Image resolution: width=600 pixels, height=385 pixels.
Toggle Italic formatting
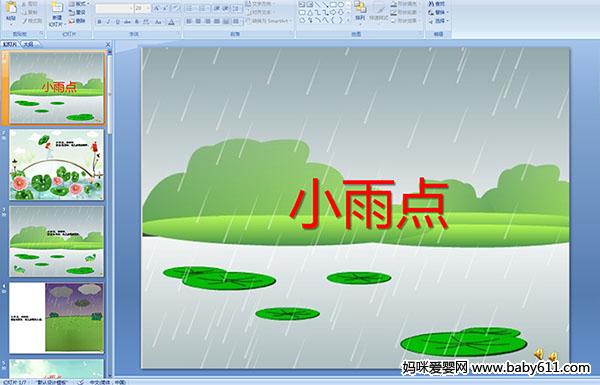pos(109,22)
